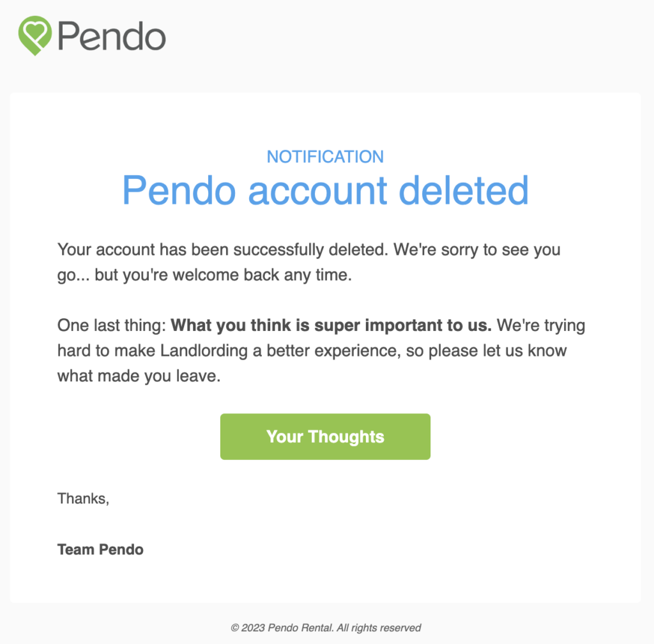Click the word 'deleted' in the blue title
The height and width of the screenshot is (644, 654).
464,190
